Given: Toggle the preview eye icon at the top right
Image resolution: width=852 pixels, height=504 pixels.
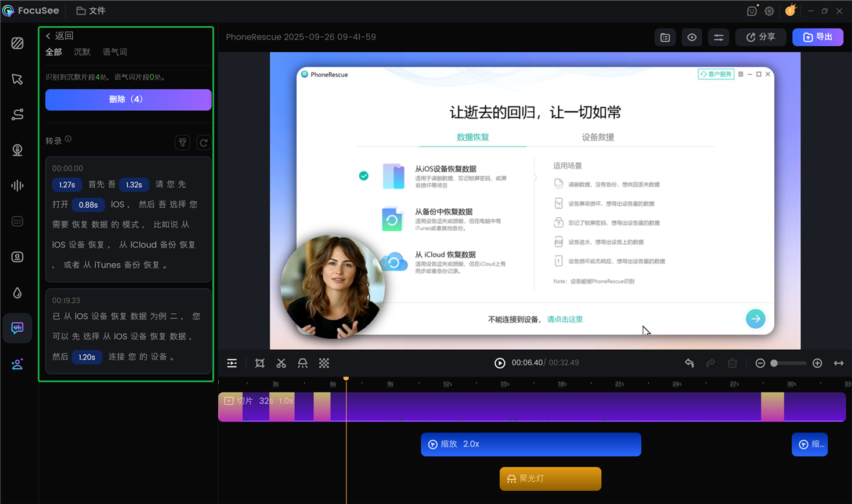Looking at the screenshot, I should coord(691,37).
